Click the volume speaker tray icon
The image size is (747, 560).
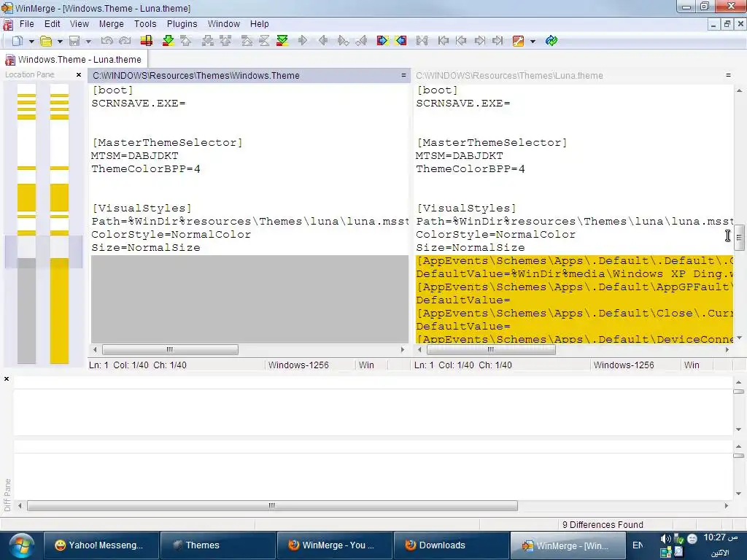coord(665,539)
